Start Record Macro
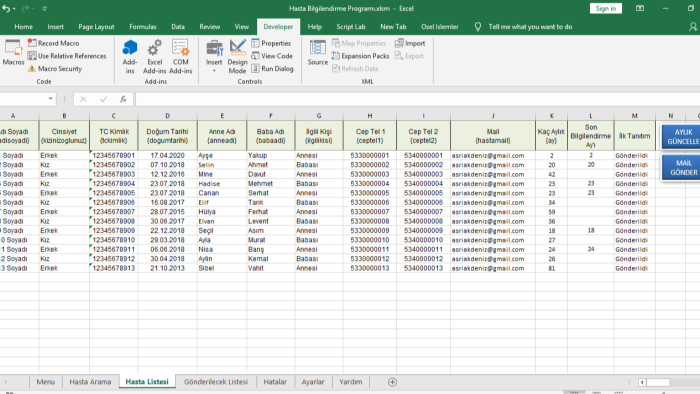 (x=53, y=43)
